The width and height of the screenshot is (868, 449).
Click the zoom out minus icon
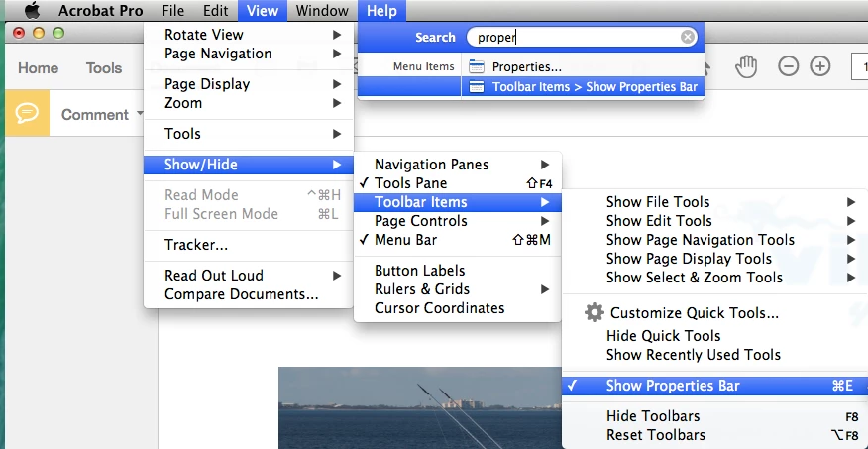[x=789, y=67]
